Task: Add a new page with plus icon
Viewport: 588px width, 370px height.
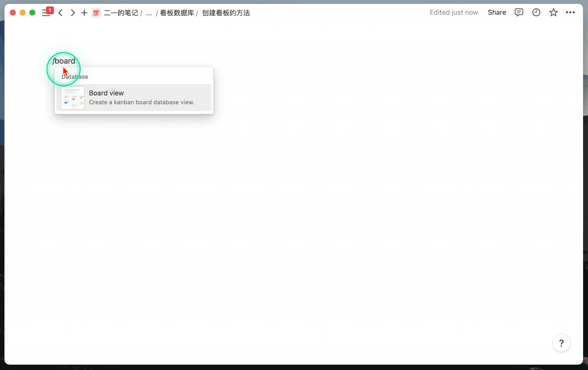Action: (x=84, y=13)
